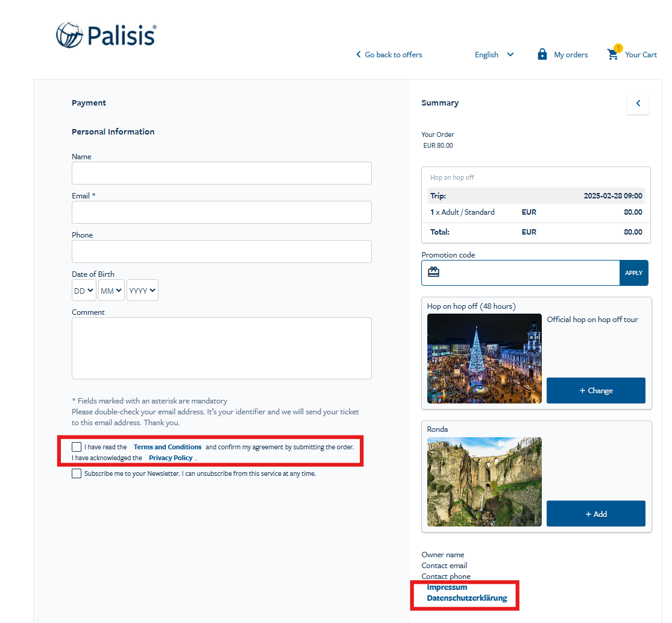Open the English language dropdown

(x=494, y=54)
